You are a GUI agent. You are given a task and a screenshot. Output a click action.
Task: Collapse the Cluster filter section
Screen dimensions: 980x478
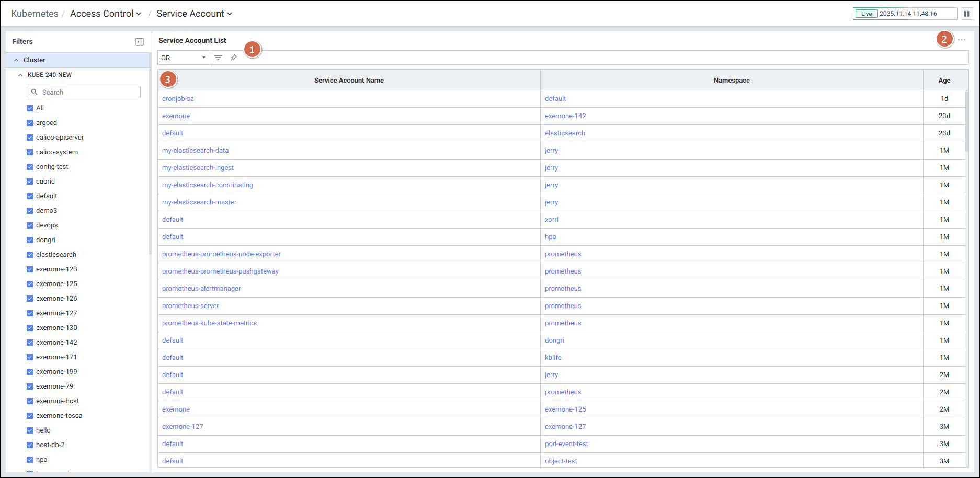point(16,60)
